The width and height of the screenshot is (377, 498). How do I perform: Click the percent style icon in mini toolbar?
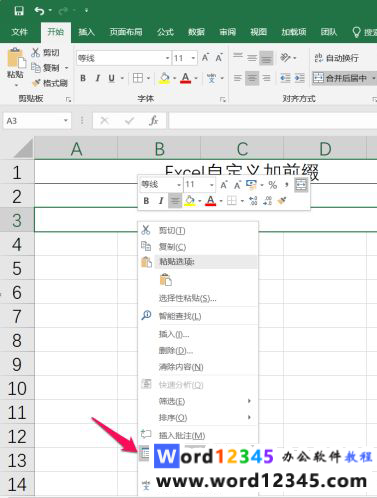[273, 185]
